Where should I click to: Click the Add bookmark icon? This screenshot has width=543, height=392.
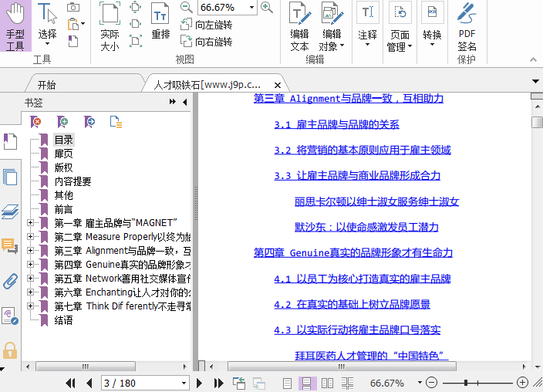[62, 122]
